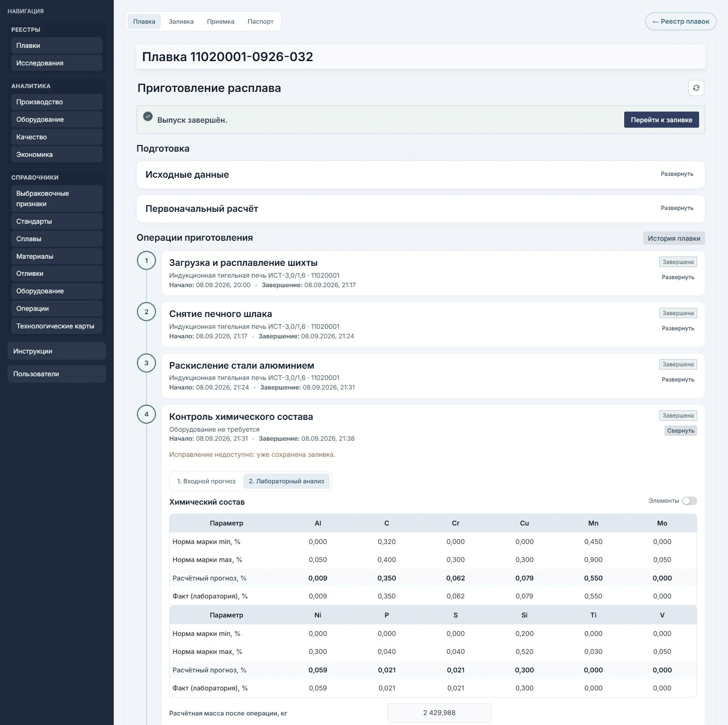This screenshot has height=725, width=728.
Task: Click the refresh icon beside Приготовление расплава
Action: [696, 88]
